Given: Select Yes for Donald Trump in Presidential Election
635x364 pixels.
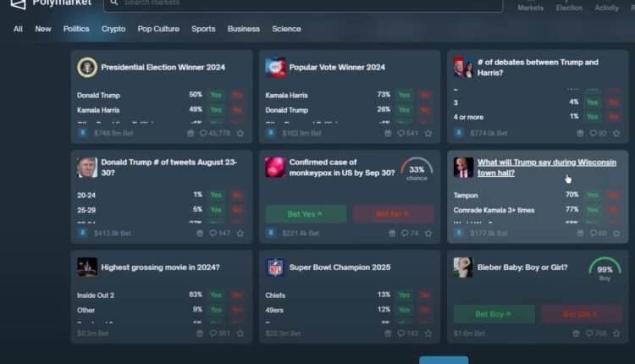Looking at the screenshot, I should click(x=216, y=95).
